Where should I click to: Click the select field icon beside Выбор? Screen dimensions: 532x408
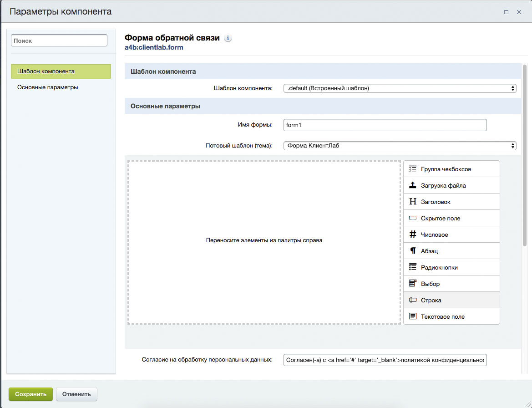[413, 283]
